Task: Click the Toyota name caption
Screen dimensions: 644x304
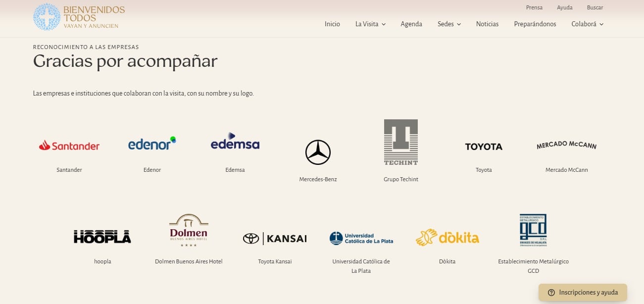Action: (x=484, y=170)
